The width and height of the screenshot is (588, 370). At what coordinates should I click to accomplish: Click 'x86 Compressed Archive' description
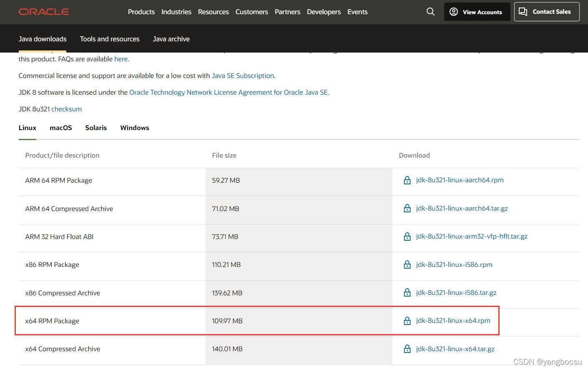tap(63, 293)
